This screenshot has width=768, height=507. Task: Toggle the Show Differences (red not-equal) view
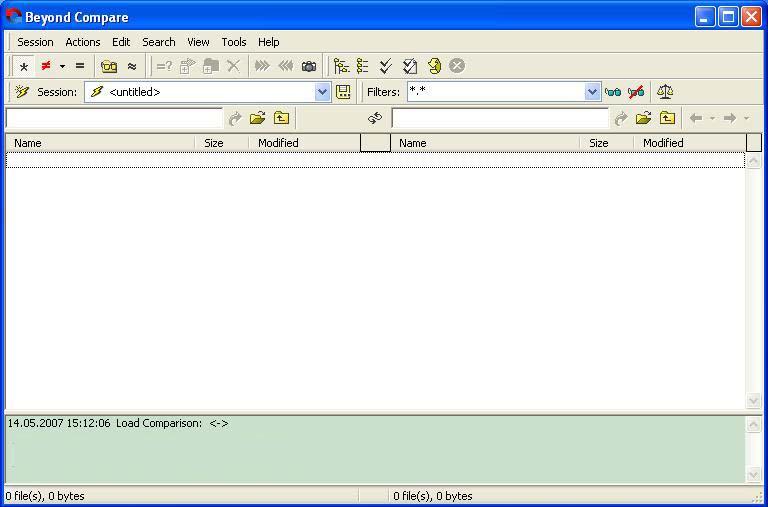coord(46,66)
